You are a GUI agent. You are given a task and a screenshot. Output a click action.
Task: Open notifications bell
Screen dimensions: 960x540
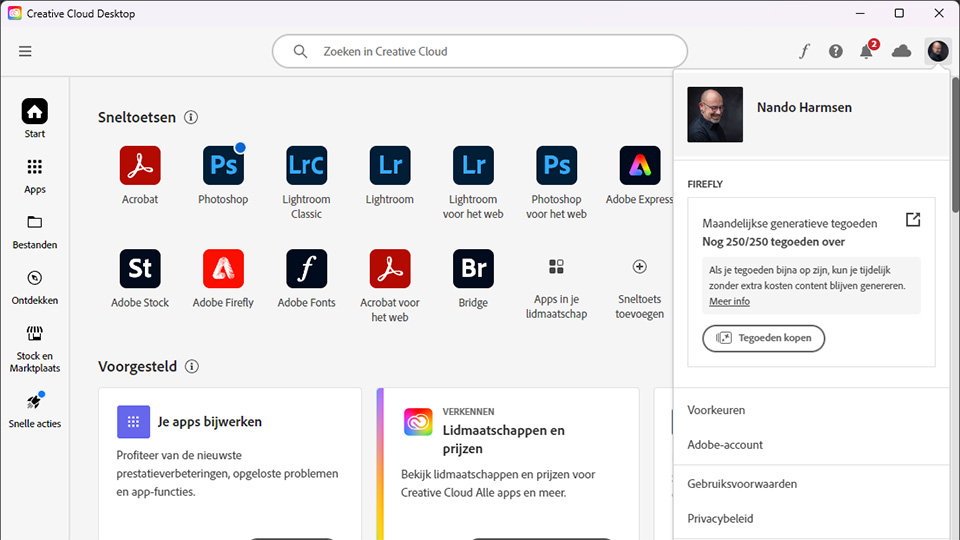coord(867,51)
